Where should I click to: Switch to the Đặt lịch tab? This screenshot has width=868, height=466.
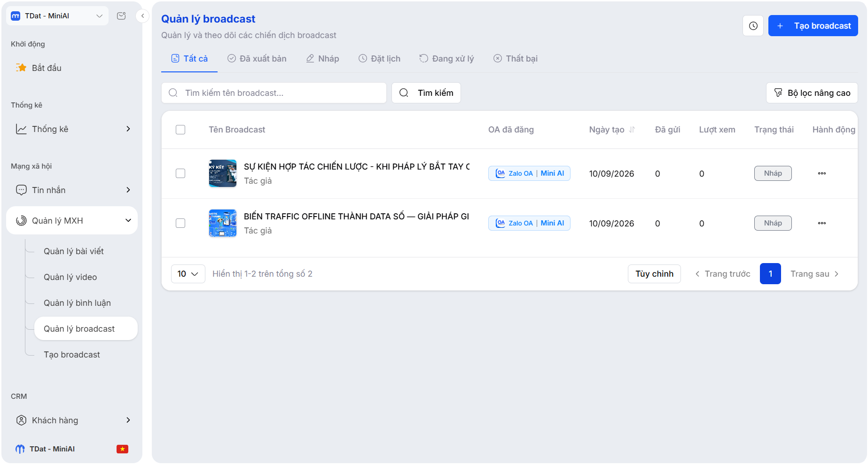click(x=379, y=59)
